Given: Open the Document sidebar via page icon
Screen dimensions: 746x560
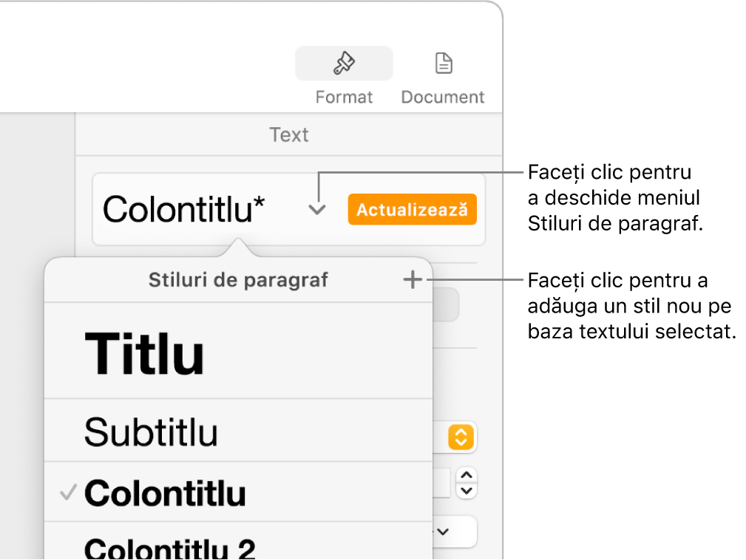Looking at the screenshot, I should (444, 64).
